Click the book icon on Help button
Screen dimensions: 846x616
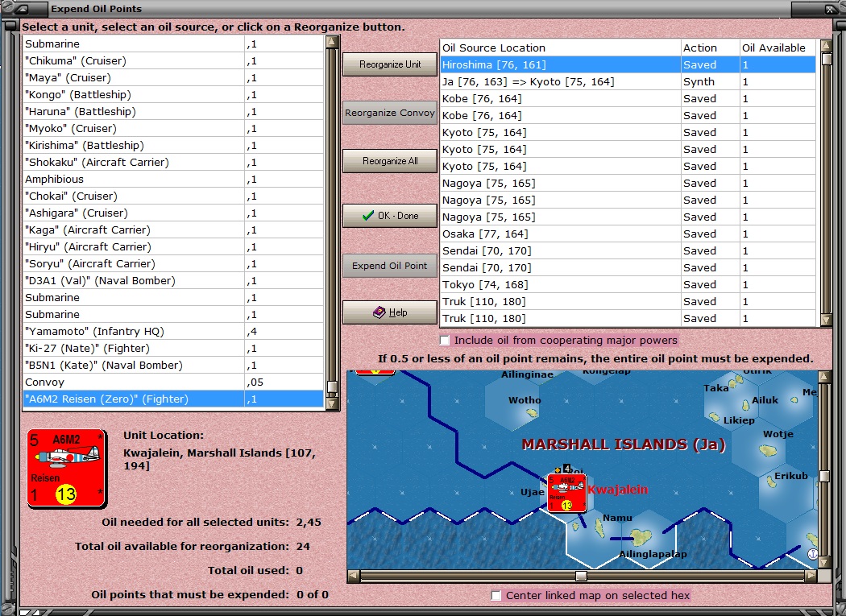(x=379, y=312)
